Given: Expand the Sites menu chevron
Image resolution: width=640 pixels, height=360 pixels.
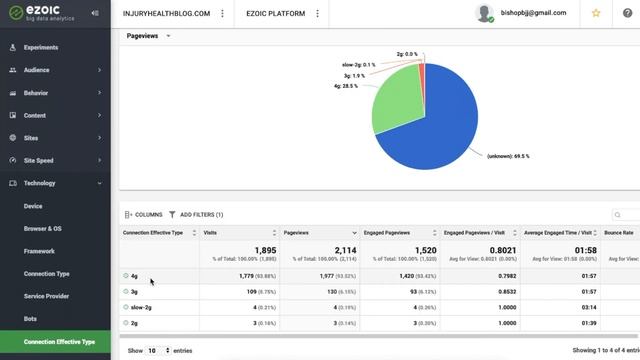Looking at the screenshot, I should (x=99, y=138).
